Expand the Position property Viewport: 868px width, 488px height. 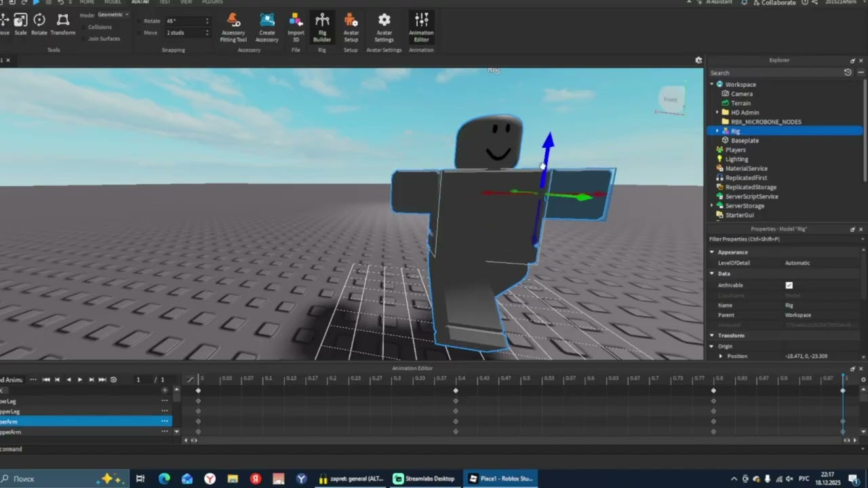[x=721, y=356]
